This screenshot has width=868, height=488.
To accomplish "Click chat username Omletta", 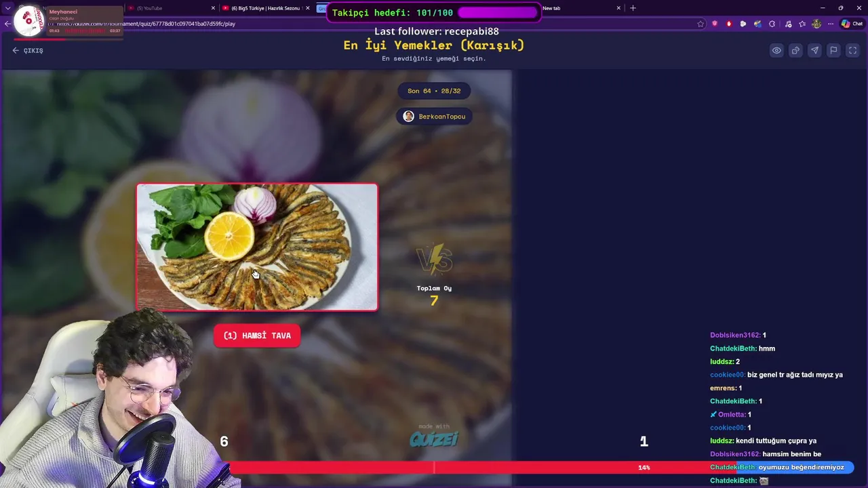I will [x=732, y=414].
